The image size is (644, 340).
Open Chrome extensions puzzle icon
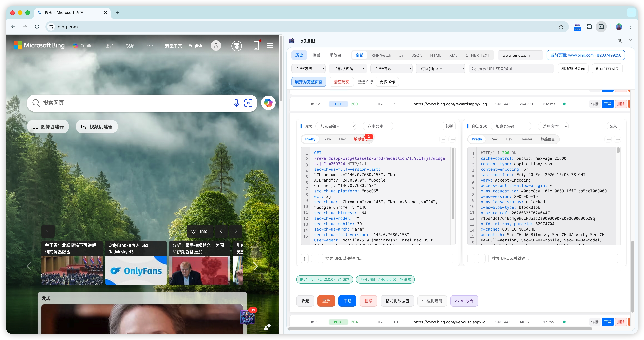(590, 27)
